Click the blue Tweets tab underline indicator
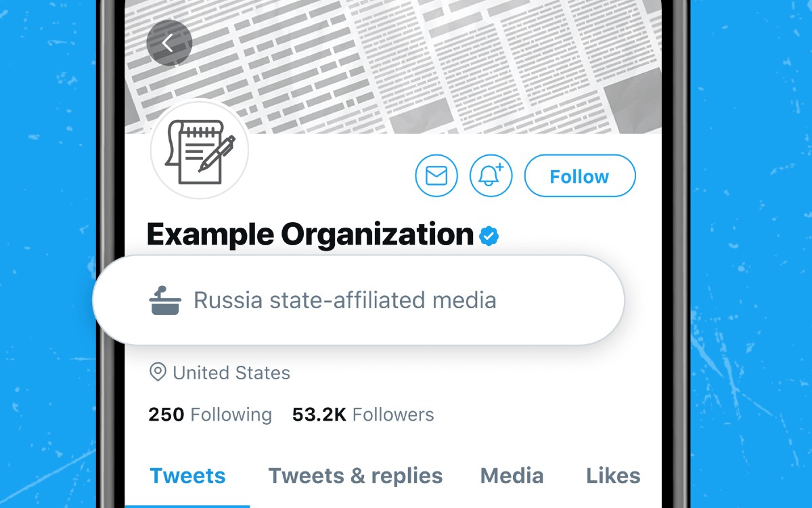 [x=191, y=504]
